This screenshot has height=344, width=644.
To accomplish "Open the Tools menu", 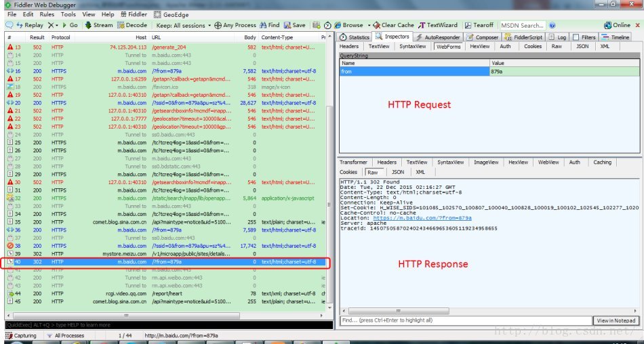I will pyautogui.click(x=68, y=14).
